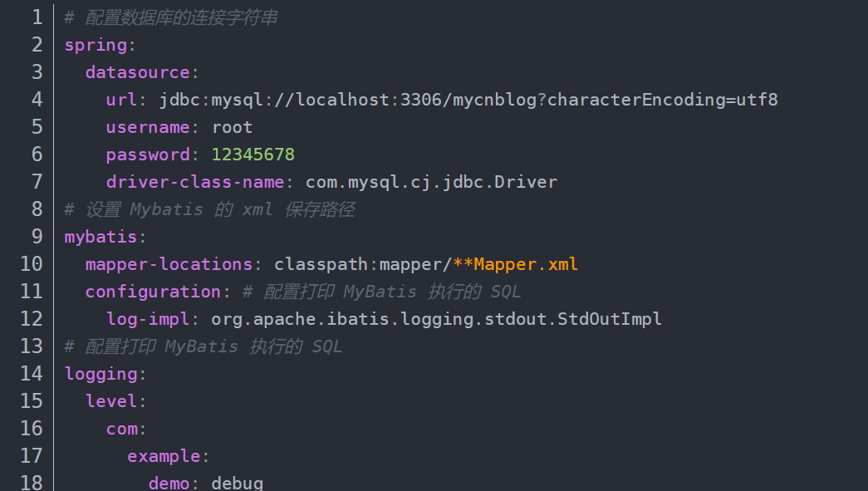Select the username value root

point(232,127)
